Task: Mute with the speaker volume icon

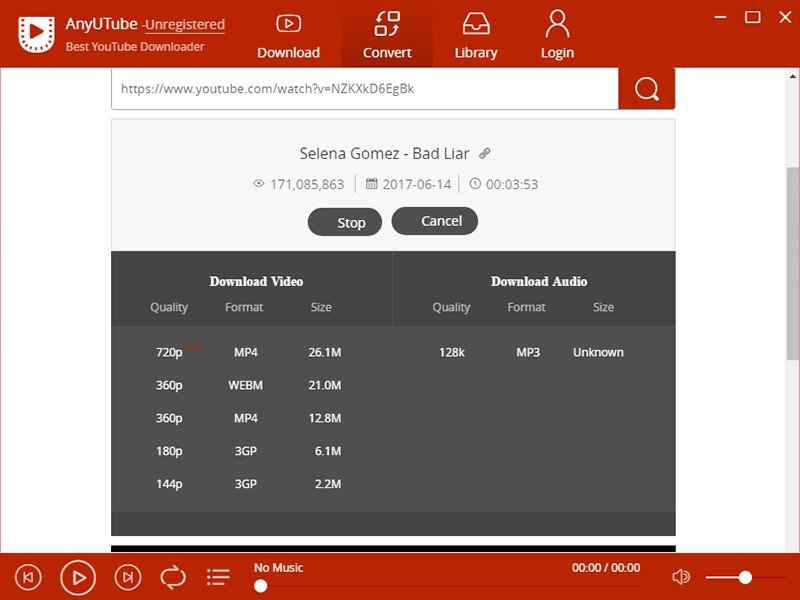Action: pos(681,577)
